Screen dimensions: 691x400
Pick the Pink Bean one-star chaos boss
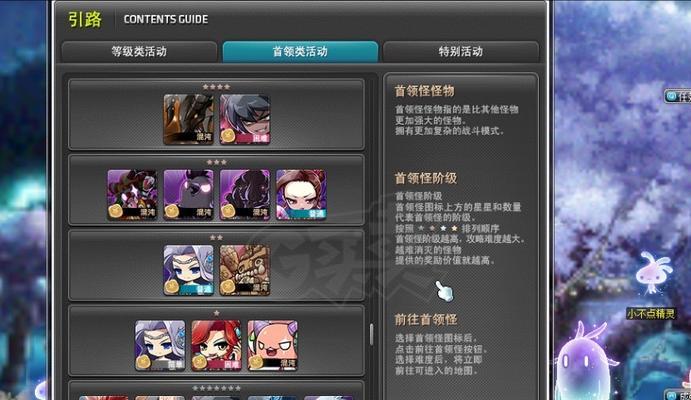(x=273, y=345)
